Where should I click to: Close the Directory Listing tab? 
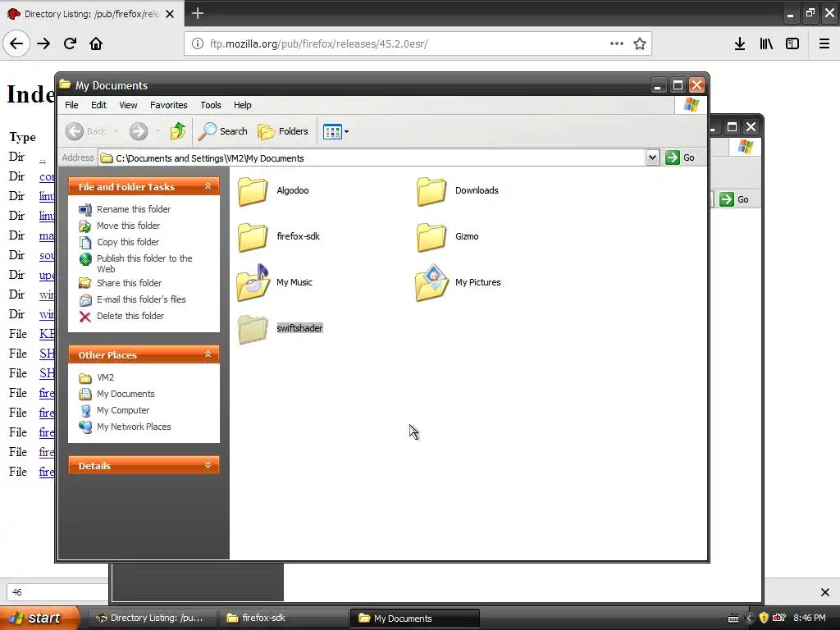click(170, 14)
